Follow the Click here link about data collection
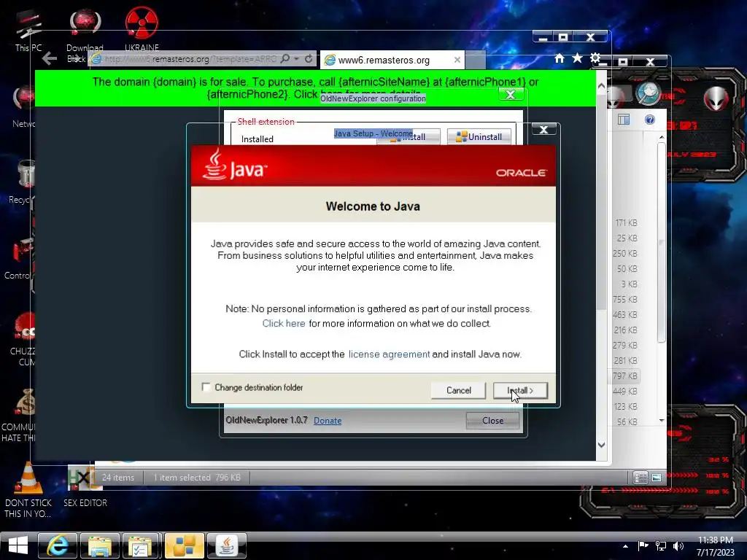The width and height of the screenshot is (747, 560). click(284, 323)
